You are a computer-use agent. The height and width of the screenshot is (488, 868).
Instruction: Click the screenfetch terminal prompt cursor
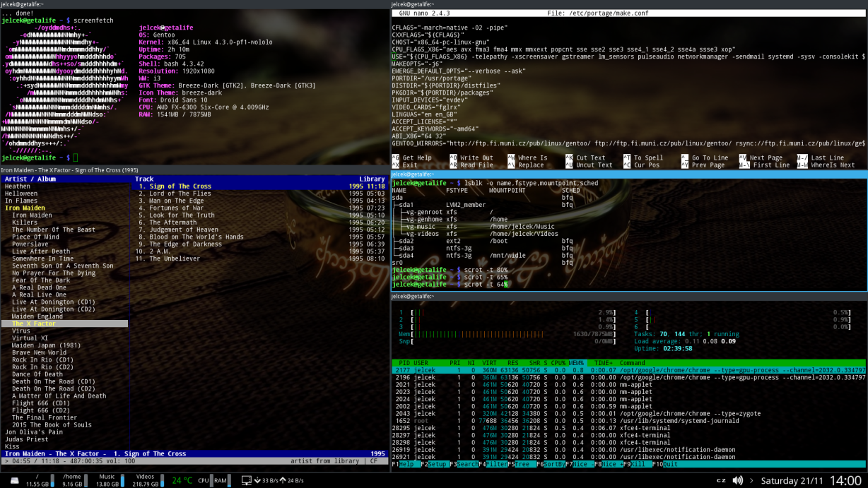tap(74, 157)
